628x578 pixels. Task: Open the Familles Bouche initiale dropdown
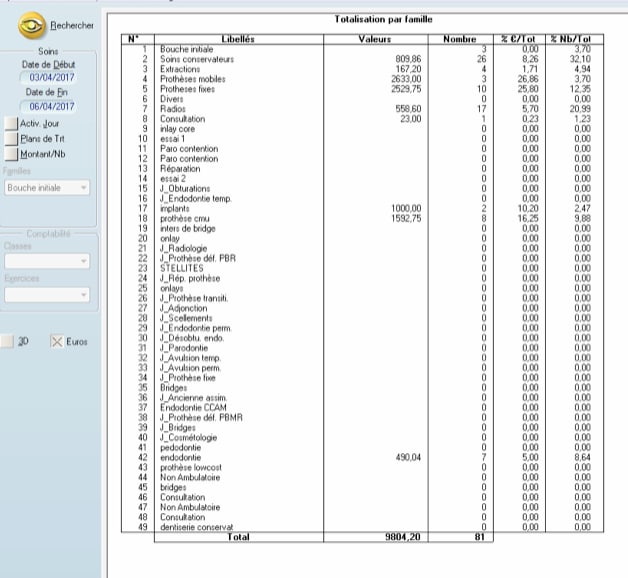47,188
